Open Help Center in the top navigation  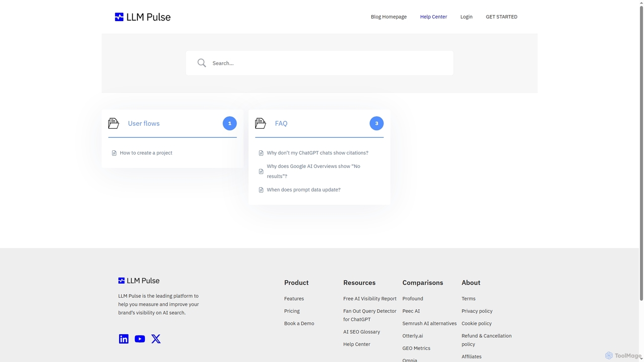(434, 17)
